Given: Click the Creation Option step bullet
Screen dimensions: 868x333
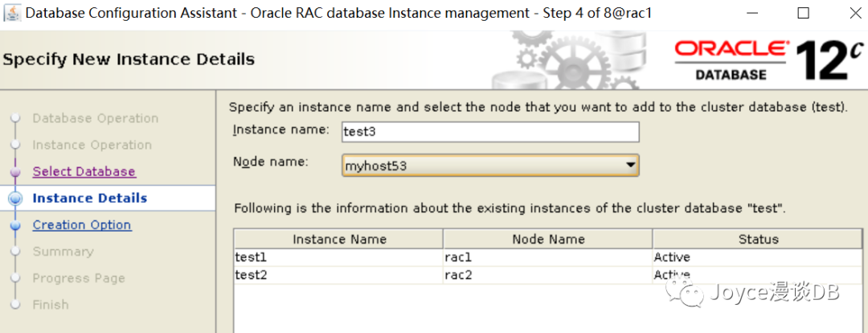Looking at the screenshot, I should click(14, 225).
